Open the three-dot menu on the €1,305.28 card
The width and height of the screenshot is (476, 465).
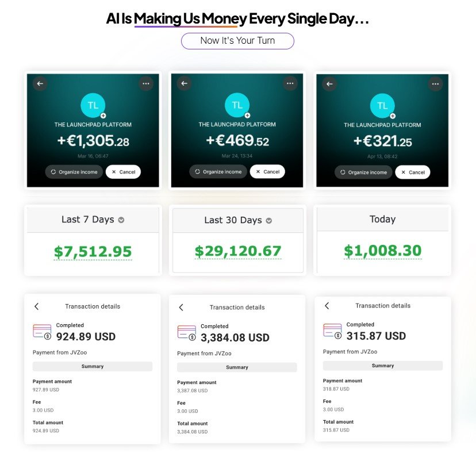pos(146,83)
